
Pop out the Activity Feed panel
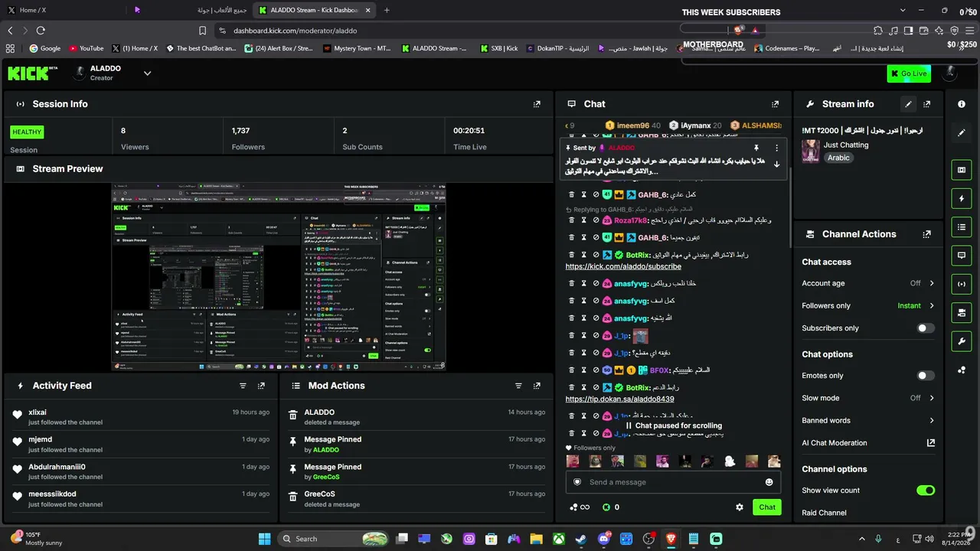click(261, 386)
